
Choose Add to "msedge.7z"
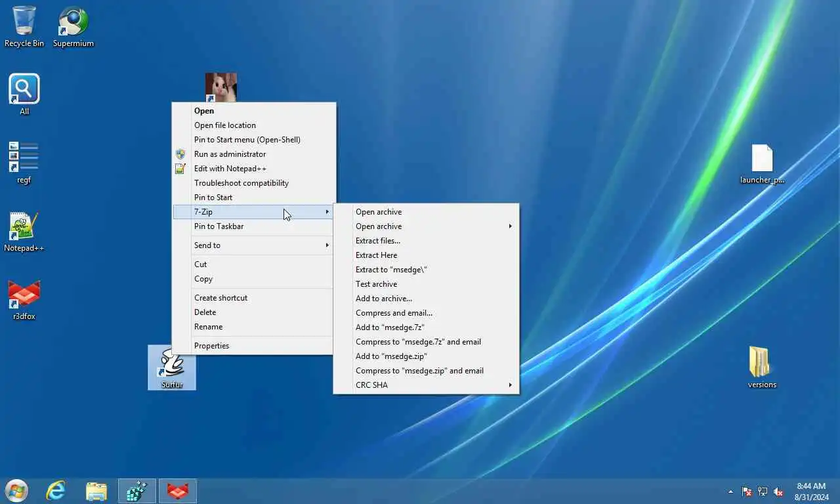tap(426, 327)
